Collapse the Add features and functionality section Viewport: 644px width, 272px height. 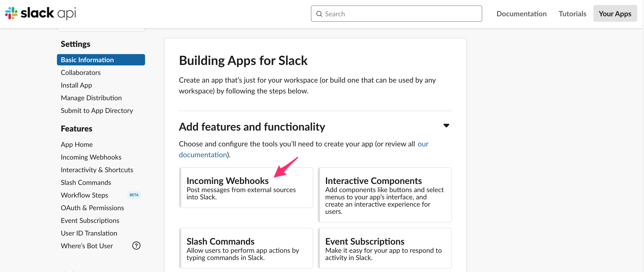click(447, 126)
